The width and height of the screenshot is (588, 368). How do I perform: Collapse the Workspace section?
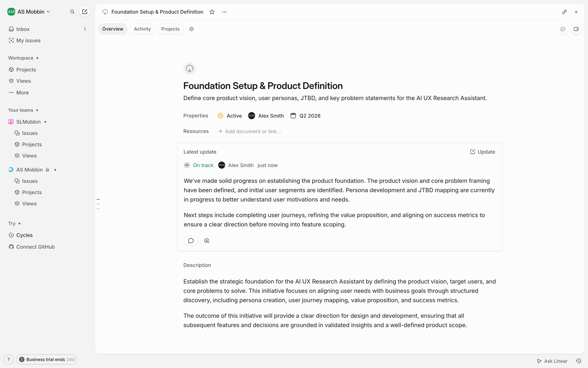24,58
